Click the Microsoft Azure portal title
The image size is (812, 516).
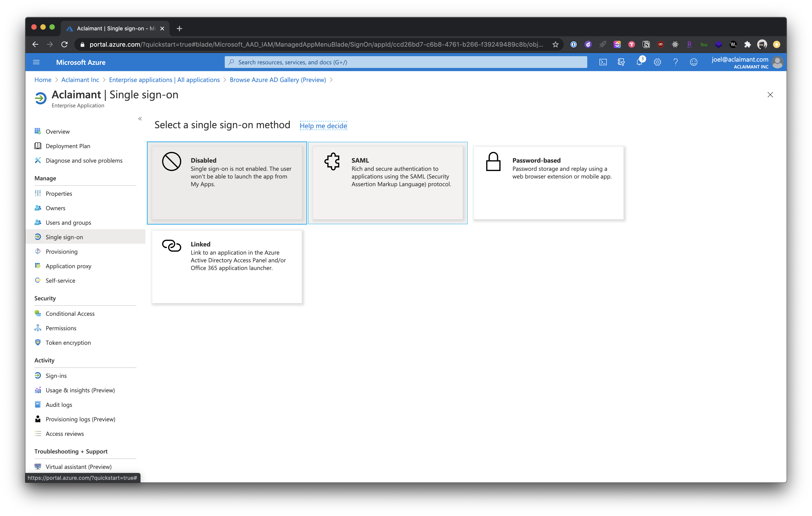[x=81, y=62]
